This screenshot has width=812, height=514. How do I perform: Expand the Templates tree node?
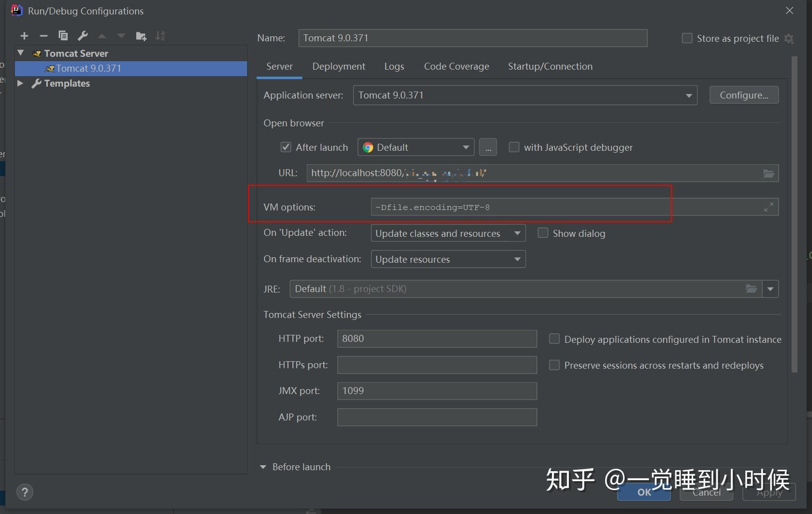point(20,83)
